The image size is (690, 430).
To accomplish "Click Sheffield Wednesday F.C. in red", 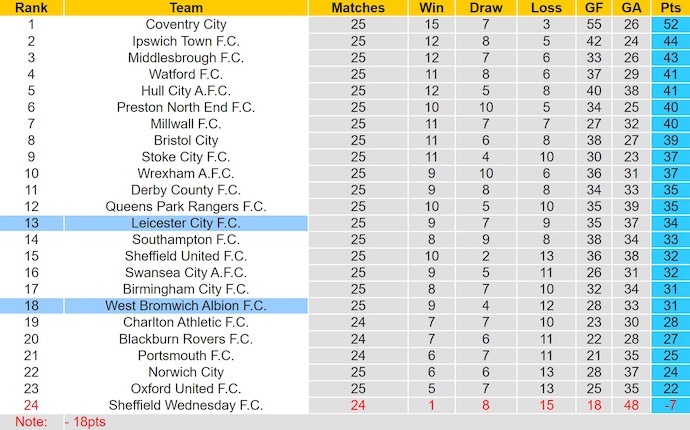I will coord(185,405).
